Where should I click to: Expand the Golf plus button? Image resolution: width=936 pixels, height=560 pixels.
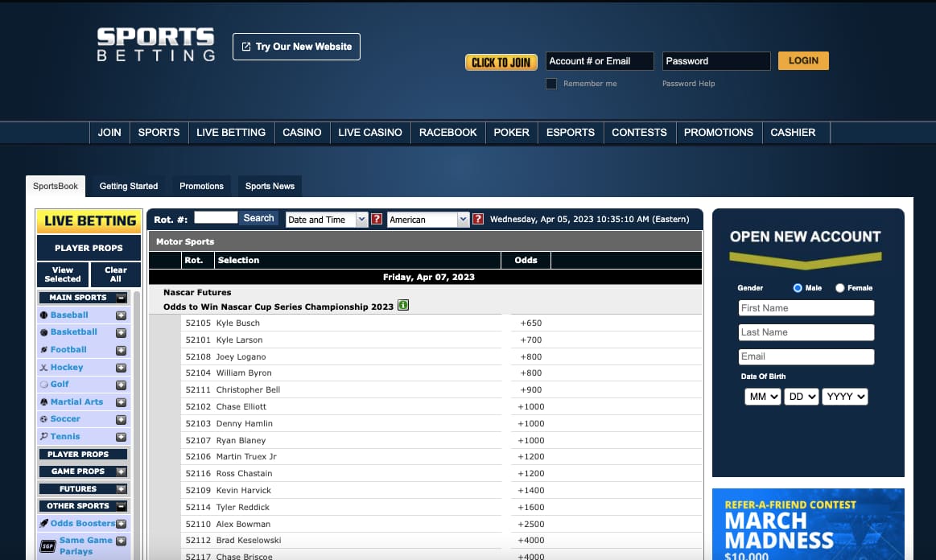pos(122,385)
